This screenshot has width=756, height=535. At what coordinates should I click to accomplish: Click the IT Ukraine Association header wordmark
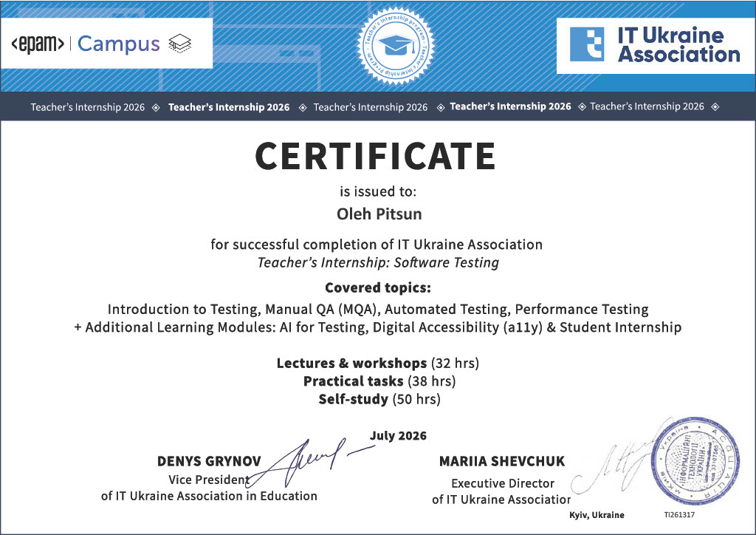point(679,45)
